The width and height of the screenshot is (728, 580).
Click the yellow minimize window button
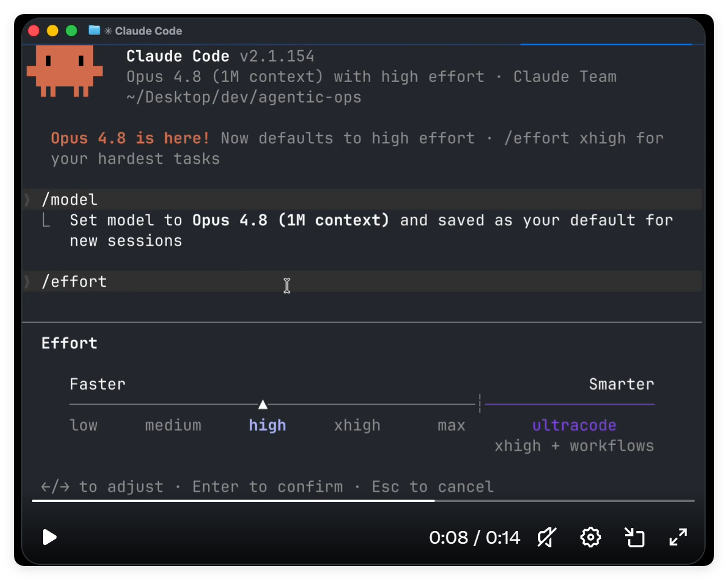click(53, 30)
